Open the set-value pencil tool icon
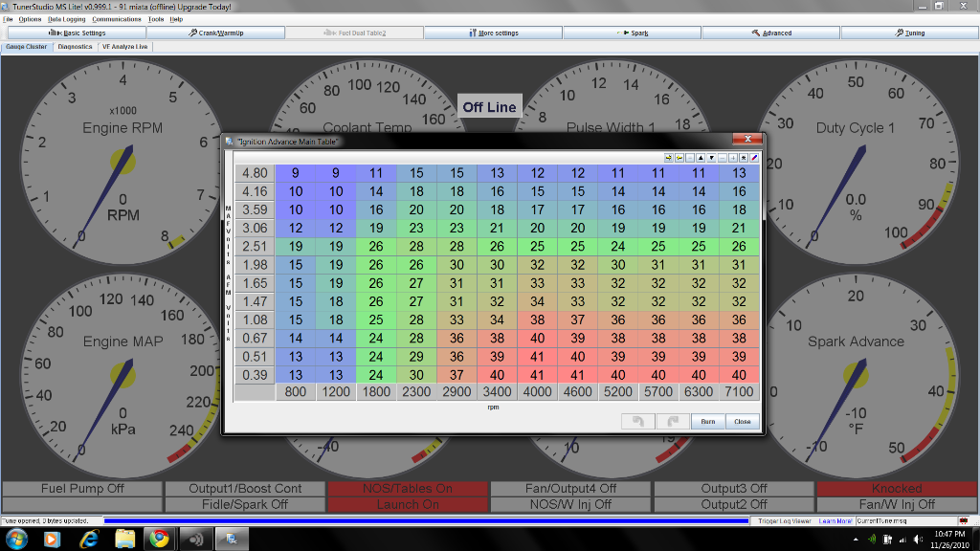This screenshot has height=551, width=980. (754, 158)
